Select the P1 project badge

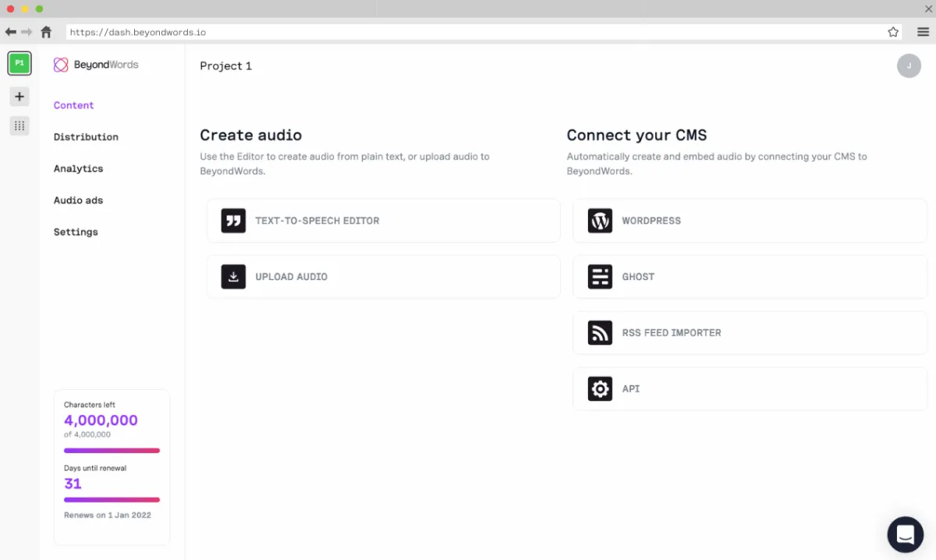[x=19, y=63]
